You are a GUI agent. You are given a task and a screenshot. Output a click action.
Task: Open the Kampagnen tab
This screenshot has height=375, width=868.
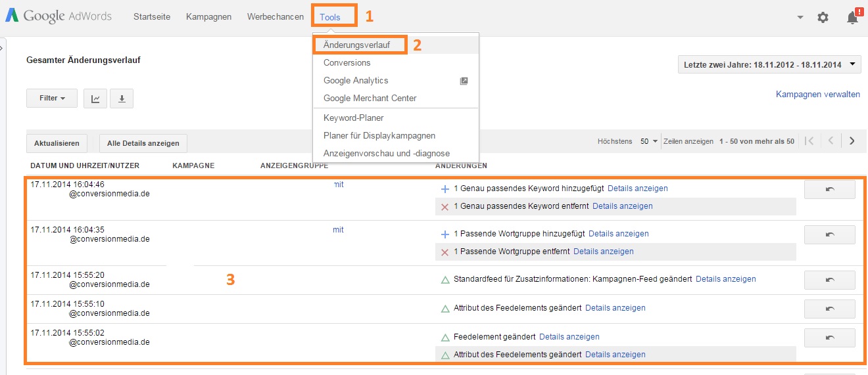click(x=208, y=17)
